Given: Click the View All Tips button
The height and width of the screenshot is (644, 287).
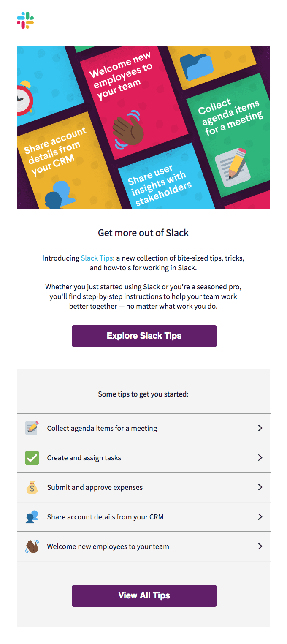Looking at the screenshot, I should pos(144,596).
